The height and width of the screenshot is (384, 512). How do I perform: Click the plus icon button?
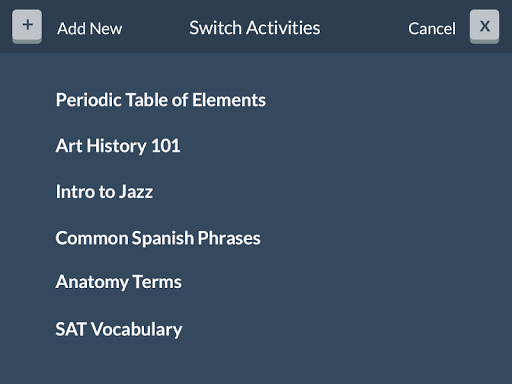coord(27,26)
